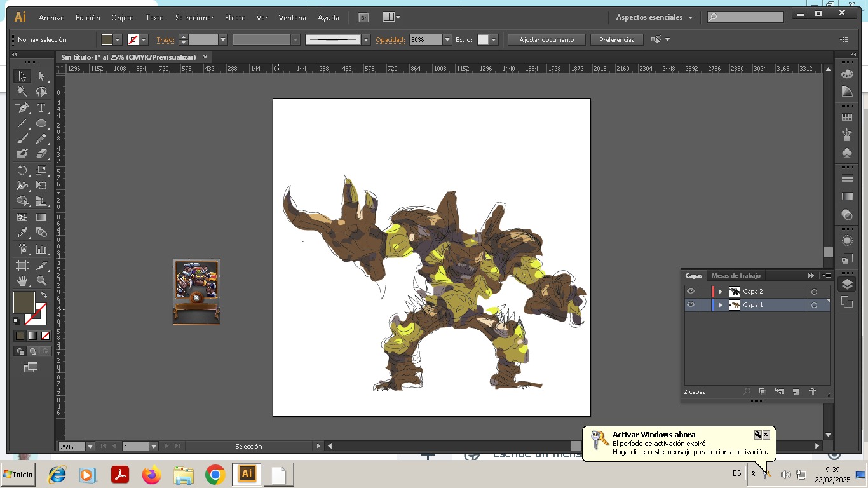Change the screen mode button
Viewport: 868px width, 488px height.
(31, 367)
